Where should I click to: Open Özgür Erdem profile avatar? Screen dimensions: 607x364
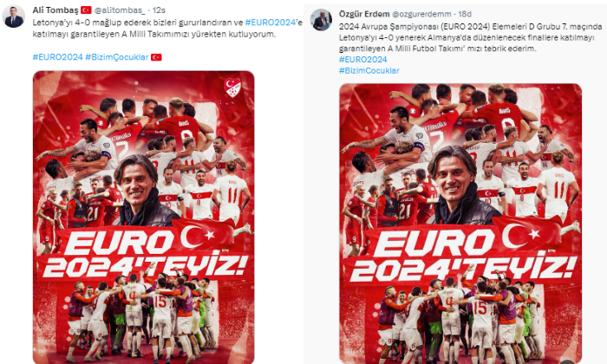point(322,20)
